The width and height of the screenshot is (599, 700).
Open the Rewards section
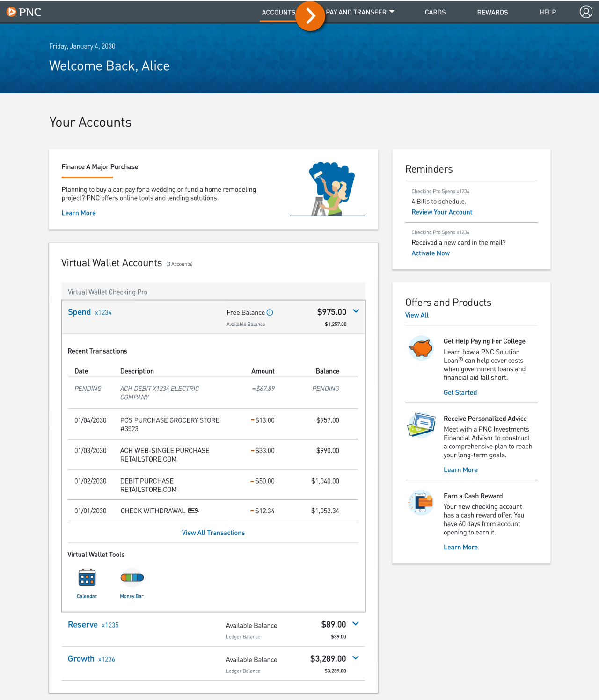click(x=492, y=12)
